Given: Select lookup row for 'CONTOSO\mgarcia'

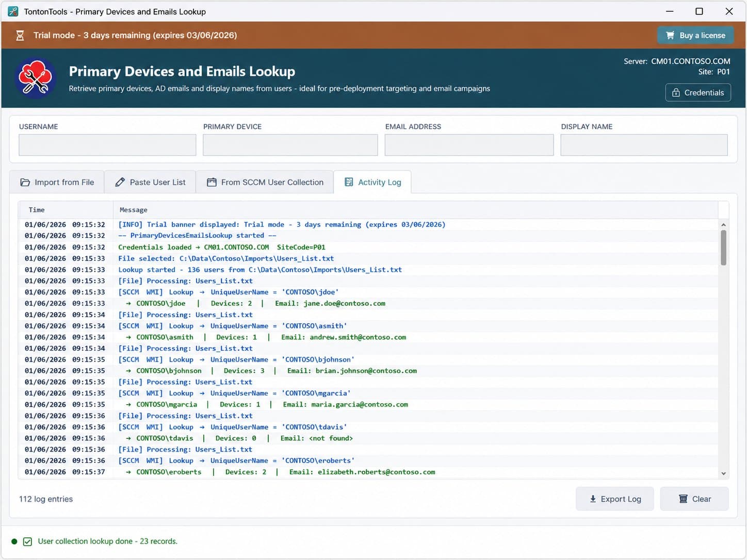Looking at the screenshot, I should pos(368,393).
